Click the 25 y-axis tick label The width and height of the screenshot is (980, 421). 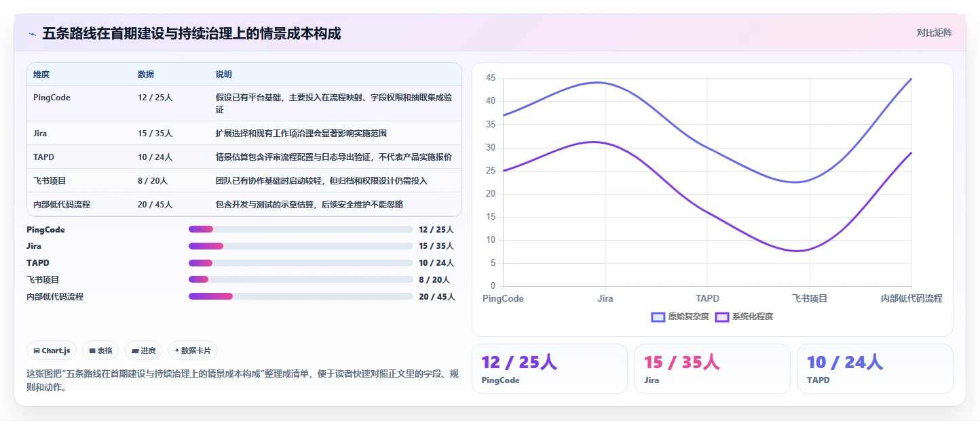click(x=491, y=171)
